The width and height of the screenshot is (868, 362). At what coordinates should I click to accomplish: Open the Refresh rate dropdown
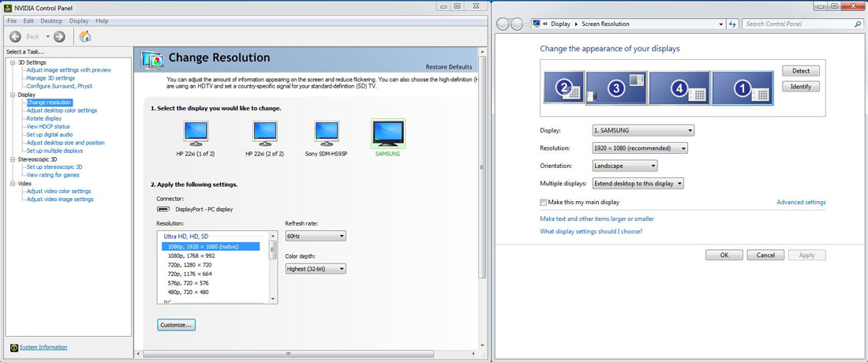[316, 236]
